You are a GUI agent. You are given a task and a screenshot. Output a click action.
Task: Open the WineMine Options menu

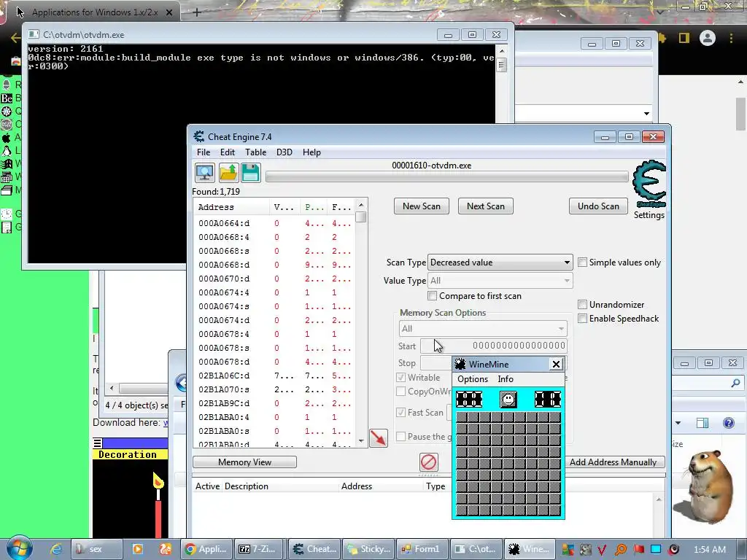pyautogui.click(x=473, y=379)
